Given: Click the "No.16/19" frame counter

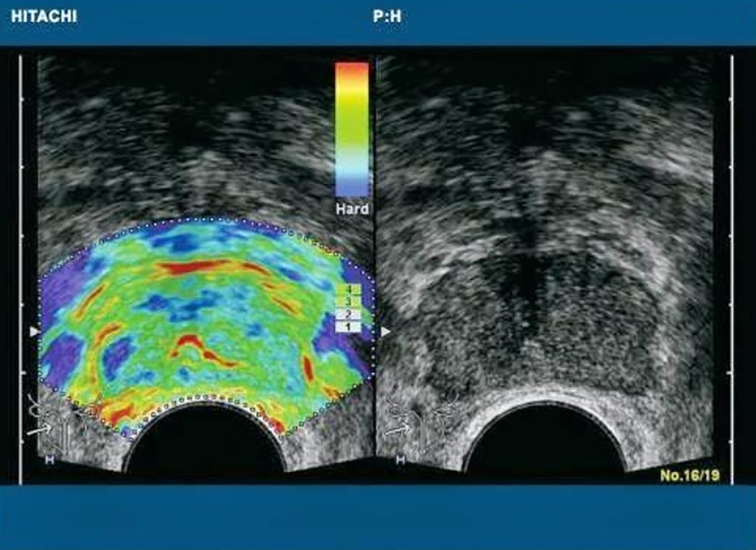Looking at the screenshot, I should pos(690,475).
